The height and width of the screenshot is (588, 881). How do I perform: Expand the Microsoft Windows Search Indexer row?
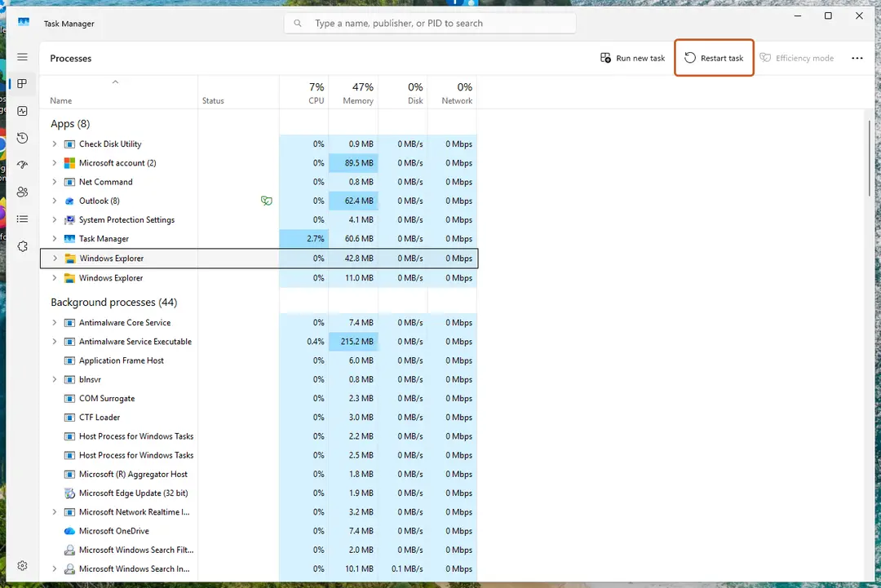(55, 569)
